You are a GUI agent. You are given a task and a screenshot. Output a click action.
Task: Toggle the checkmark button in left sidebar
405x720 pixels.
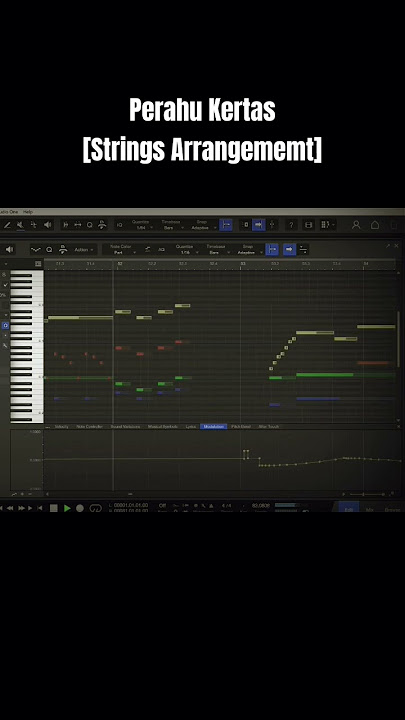point(6,285)
